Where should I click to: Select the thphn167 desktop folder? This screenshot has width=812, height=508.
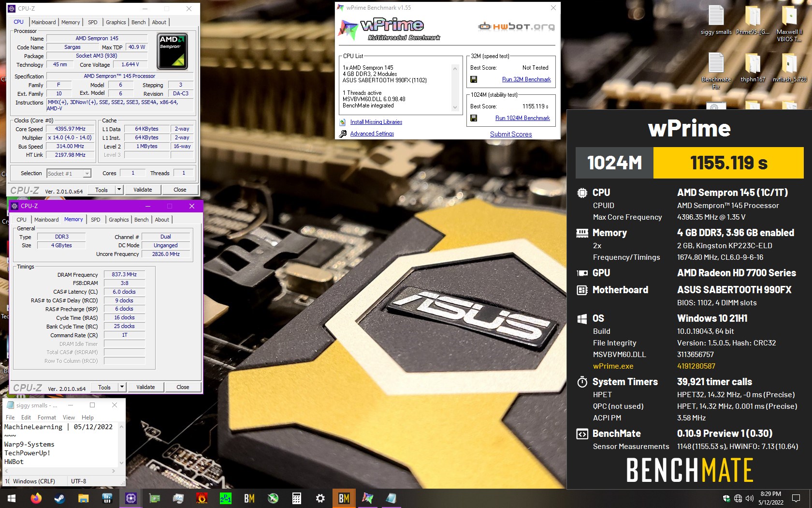click(753, 68)
